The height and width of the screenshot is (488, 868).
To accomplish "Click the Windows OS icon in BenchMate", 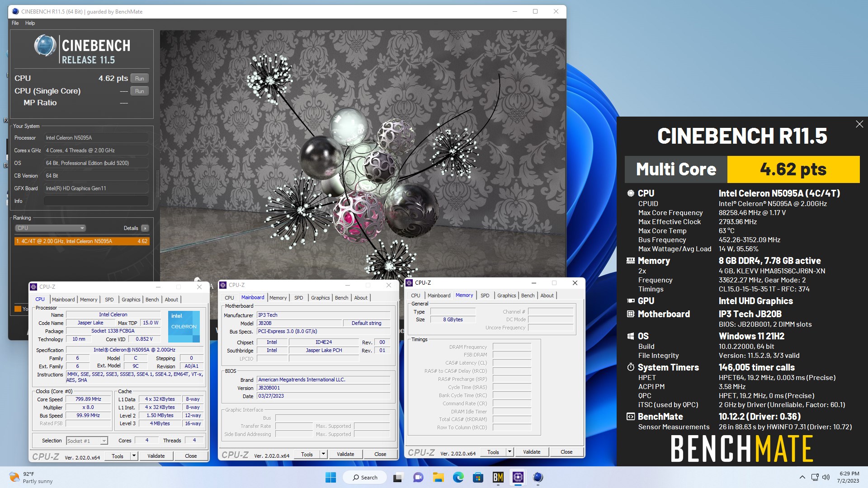I will tap(631, 336).
